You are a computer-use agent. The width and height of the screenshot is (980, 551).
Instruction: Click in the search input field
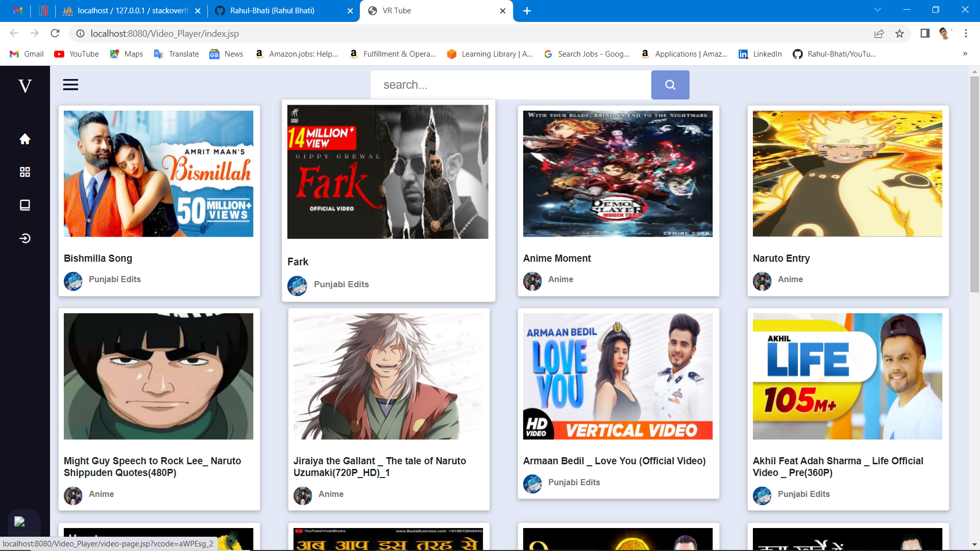(510, 85)
